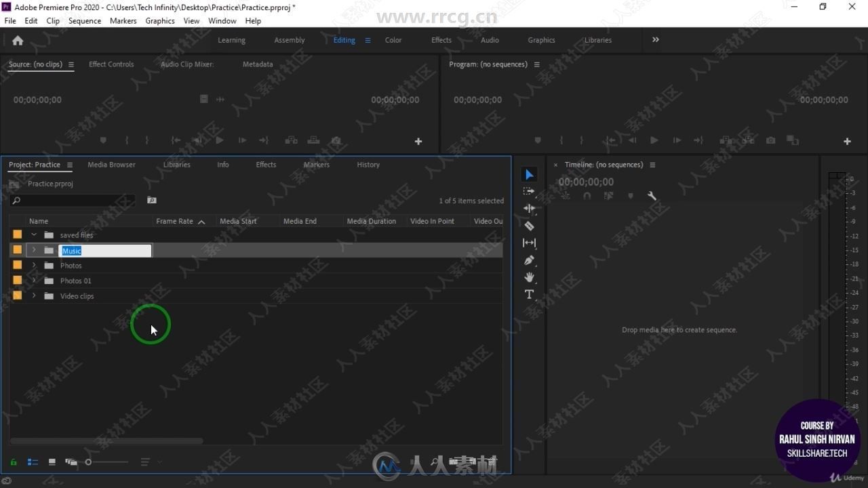Select the Ripple Edit tool
The image size is (868, 488).
point(529,209)
